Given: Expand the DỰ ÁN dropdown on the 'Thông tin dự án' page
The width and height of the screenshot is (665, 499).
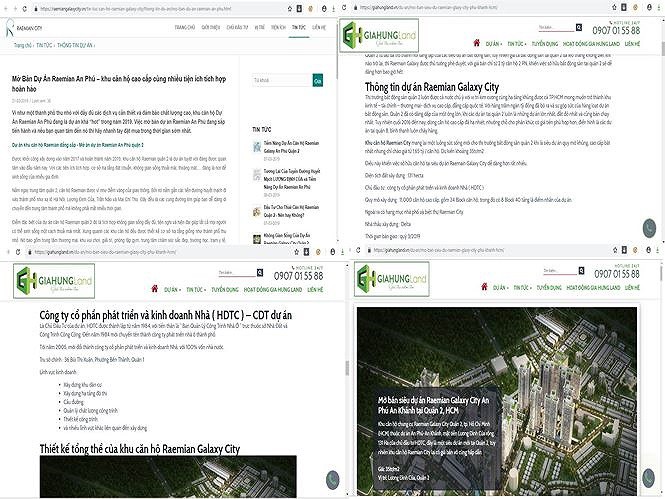Looking at the screenshot, I should coord(494,44).
